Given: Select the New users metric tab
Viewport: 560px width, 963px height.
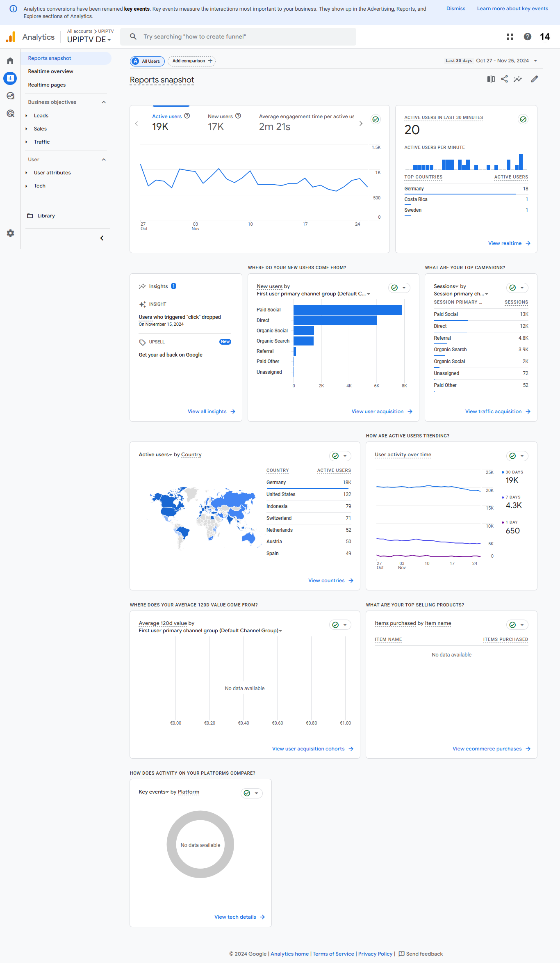Looking at the screenshot, I should [x=224, y=122].
